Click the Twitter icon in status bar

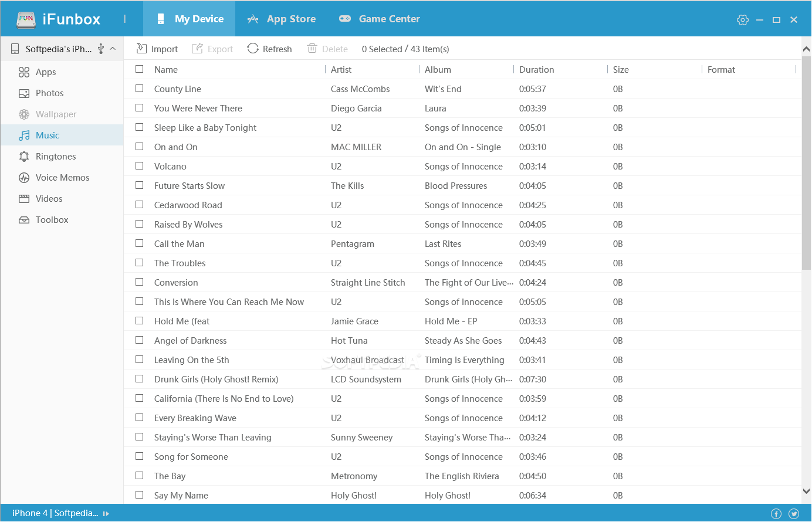pyautogui.click(x=794, y=514)
